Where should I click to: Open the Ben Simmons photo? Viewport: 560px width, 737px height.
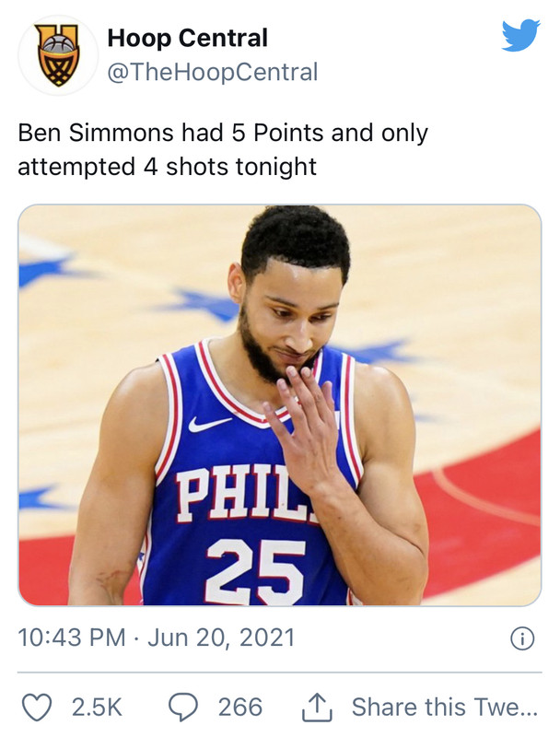(279, 405)
